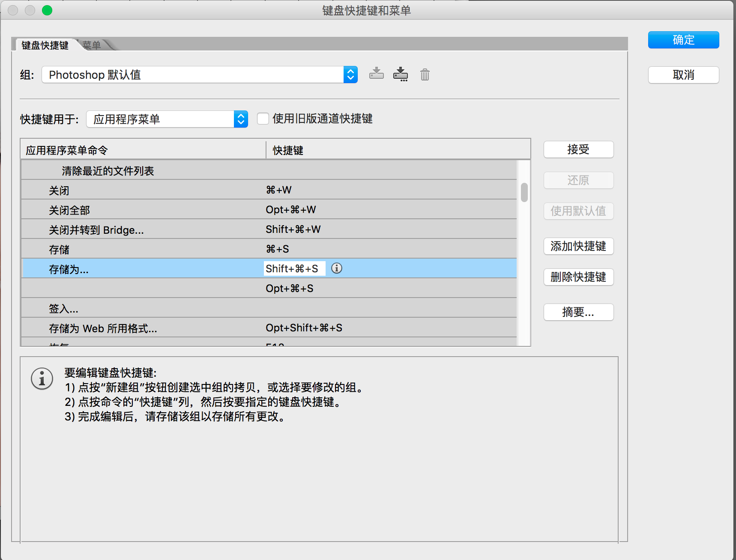Click the 接受 button
This screenshot has height=560, width=736.
578,149
